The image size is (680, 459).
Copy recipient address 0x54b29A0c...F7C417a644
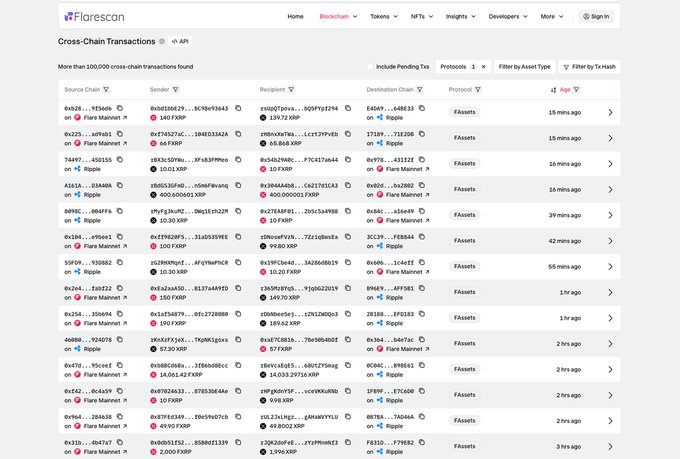(348, 159)
